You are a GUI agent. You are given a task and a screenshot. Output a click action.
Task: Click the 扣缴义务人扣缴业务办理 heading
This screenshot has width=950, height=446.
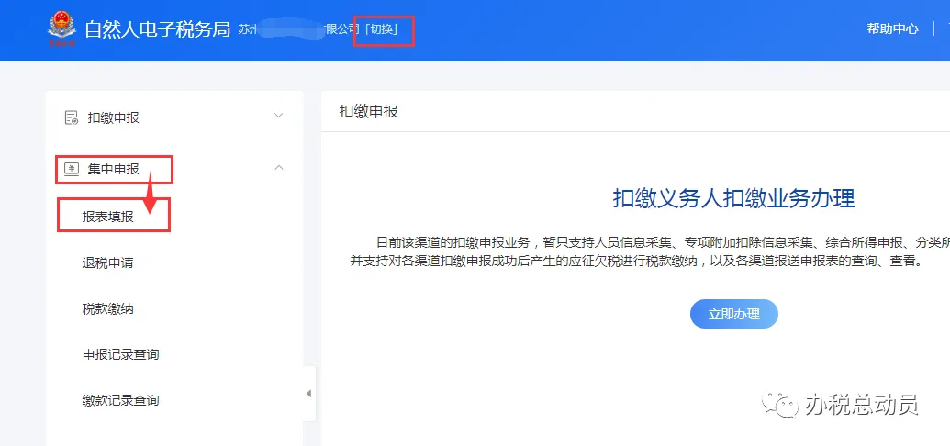pos(733,196)
